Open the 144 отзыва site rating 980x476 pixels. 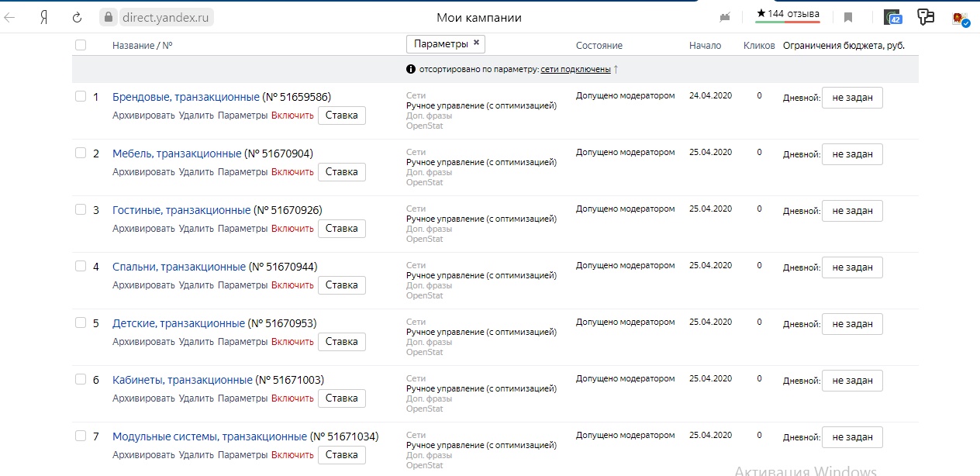coord(788,15)
